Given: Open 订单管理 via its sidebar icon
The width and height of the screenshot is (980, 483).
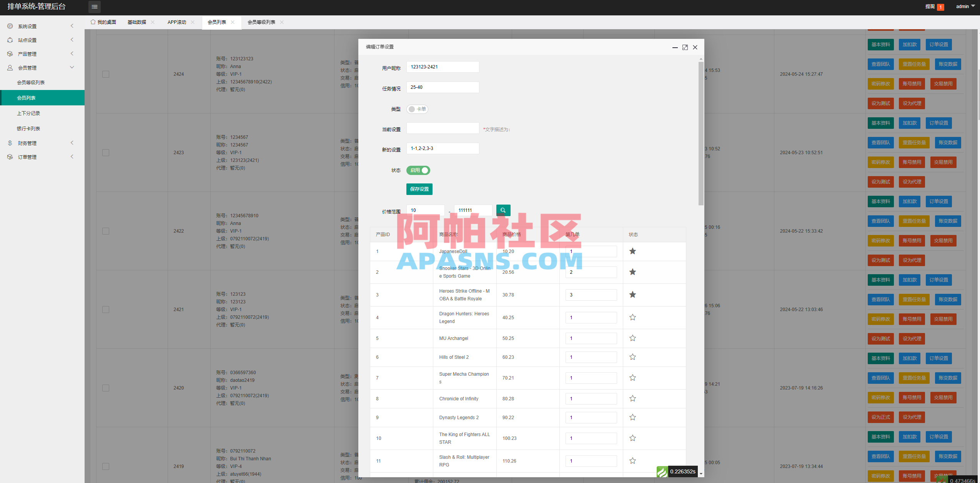Looking at the screenshot, I should [10, 157].
